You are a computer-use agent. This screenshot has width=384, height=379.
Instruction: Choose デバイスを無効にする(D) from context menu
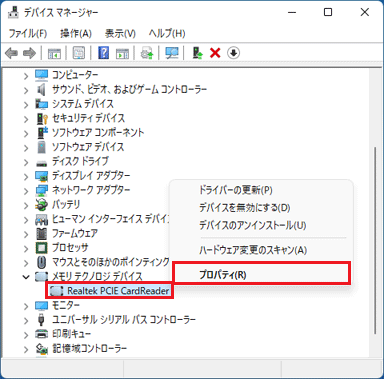(x=245, y=208)
